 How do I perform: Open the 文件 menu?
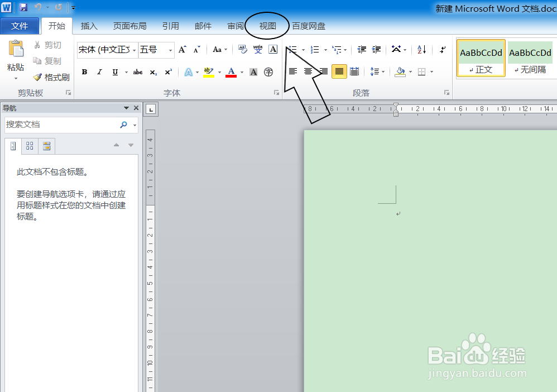click(20, 26)
